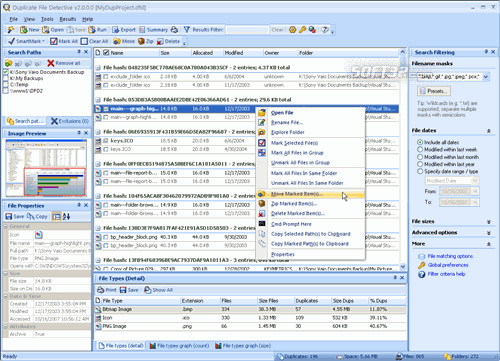This screenshot has height=361, width=500.
Task: Mark checkbox for keys.ICO dated 6/6/2004
Action: point(106,141)
